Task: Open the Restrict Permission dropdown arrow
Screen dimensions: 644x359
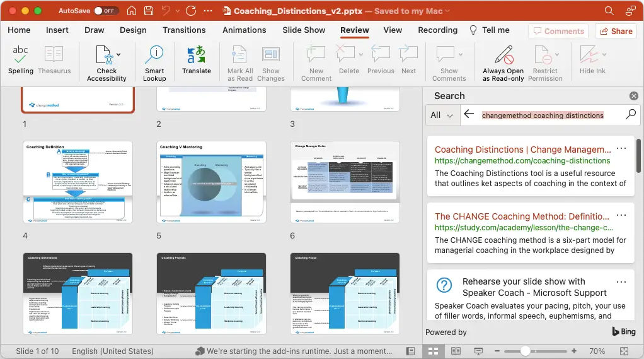Action: (557, 54)
